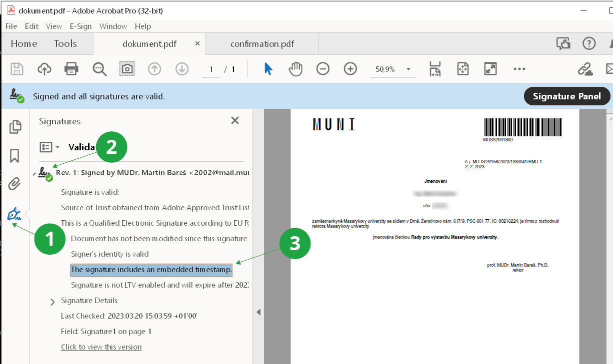Collapse the Rev. 1 signature entry

(x=34, y=173)
